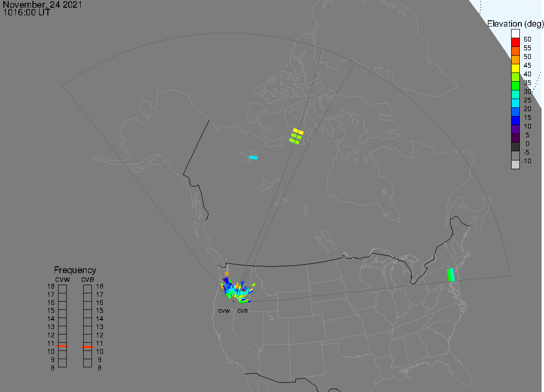The height and width of the screenshot is (392, 544).
Task: Click yellow swatch in Elevation legend
Action: [x=515, y=68]
